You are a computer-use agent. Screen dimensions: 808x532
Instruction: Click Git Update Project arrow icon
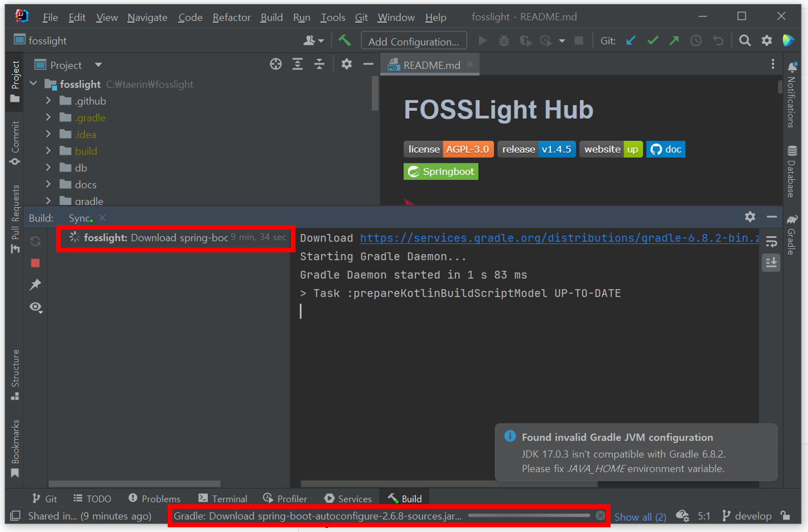(631, 41)
